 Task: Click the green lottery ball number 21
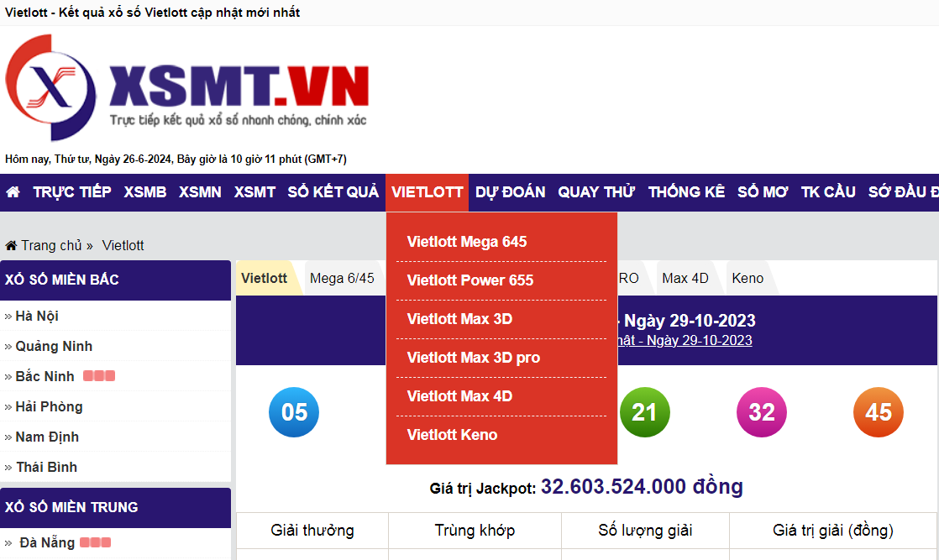tap(644, 412)
